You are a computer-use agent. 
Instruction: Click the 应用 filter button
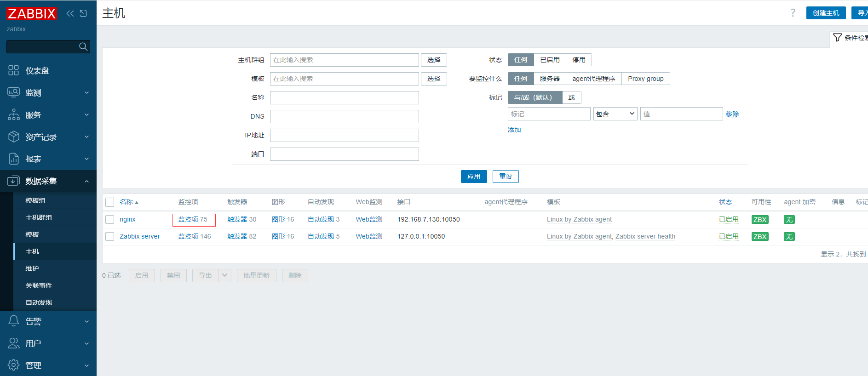474,177
